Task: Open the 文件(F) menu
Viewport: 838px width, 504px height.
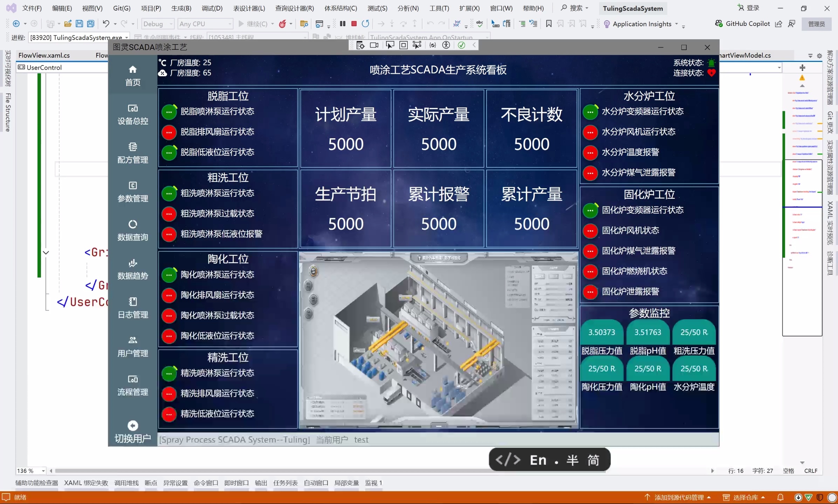Action: point(32,8)
